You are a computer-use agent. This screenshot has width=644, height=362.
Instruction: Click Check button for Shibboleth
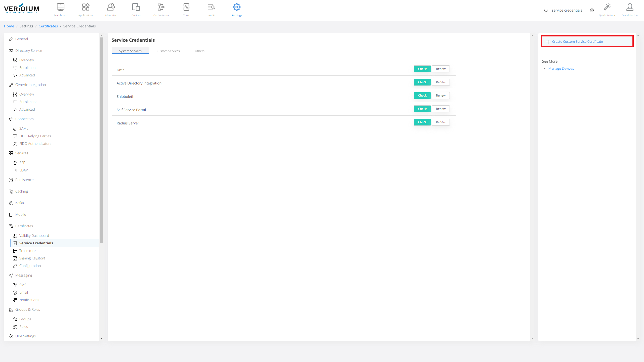(x=422, y=96)
